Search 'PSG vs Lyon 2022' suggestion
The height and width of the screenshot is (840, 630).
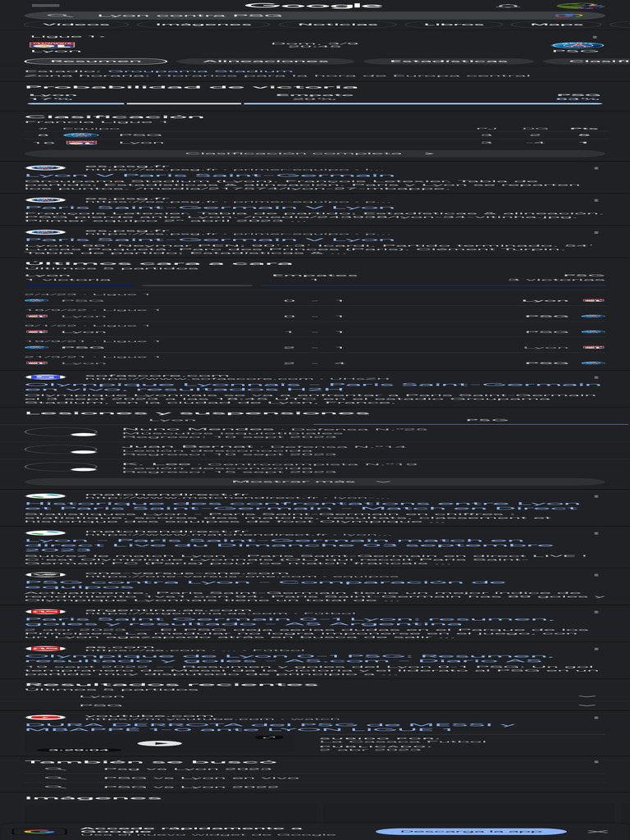315,787
